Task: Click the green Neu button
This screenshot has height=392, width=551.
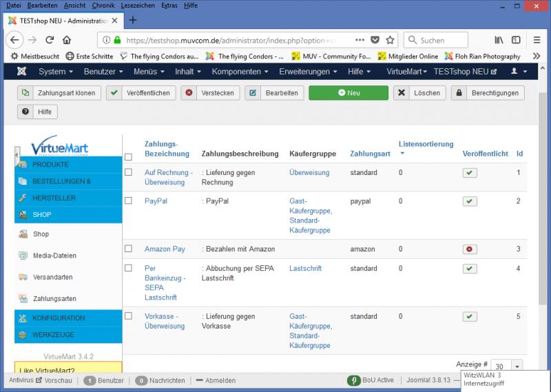Action: [349, 92]
